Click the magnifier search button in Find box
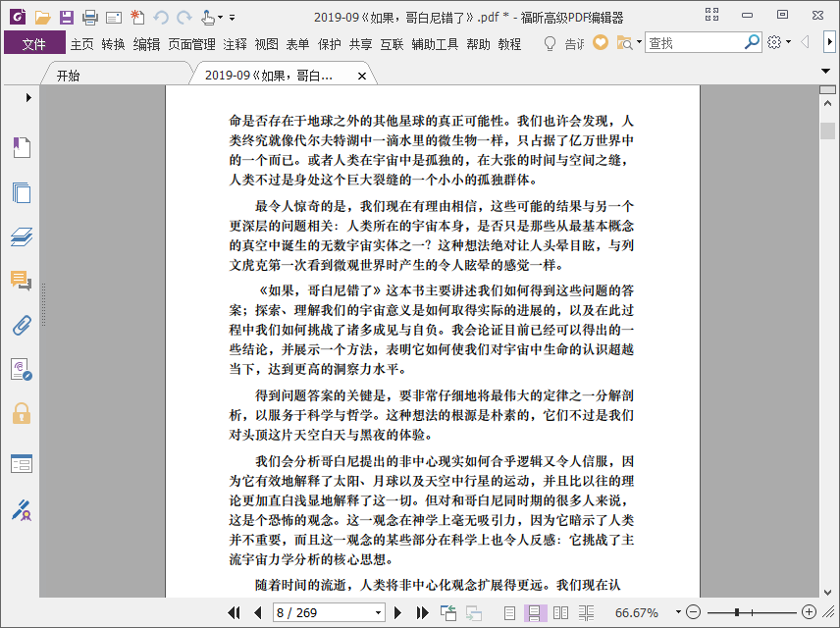Screen dimensions: 840x628 (x=752, y=42)
